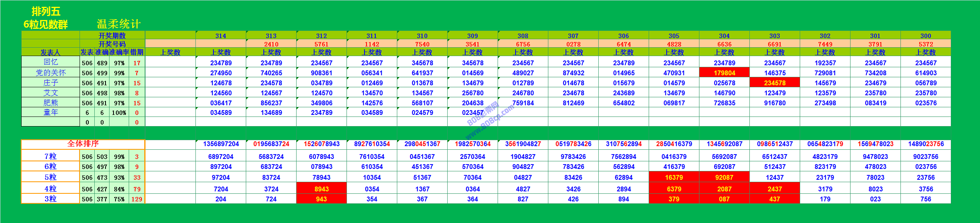Open the 党的关怀 poster entry
The height and width of the screenshot is (223, 980).
point(50,72)
